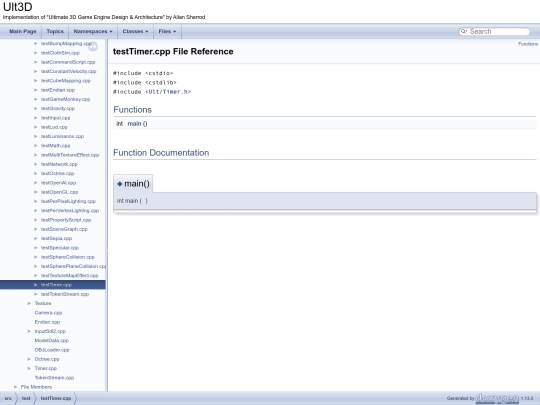Click the highlighted testTimer.cpp tree row
540x405 pixels.
tap(53, 285)
